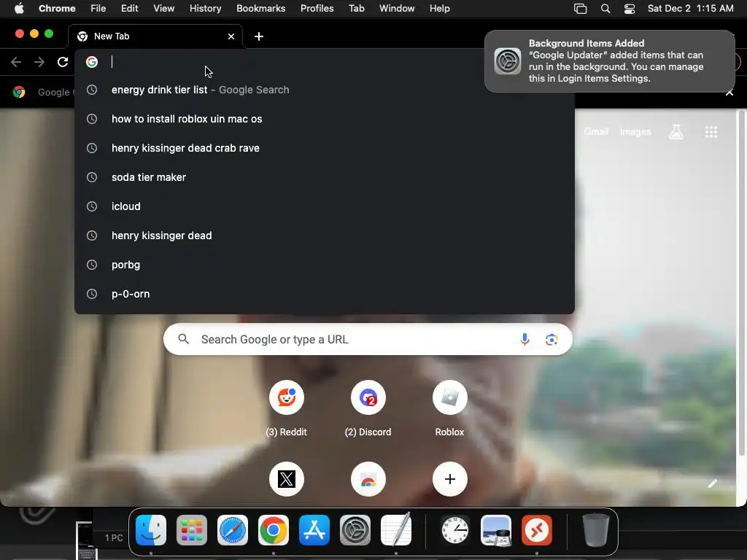
Task: Click the browser Back arrow
Action: pyautogui.click(x=16, y=62)
